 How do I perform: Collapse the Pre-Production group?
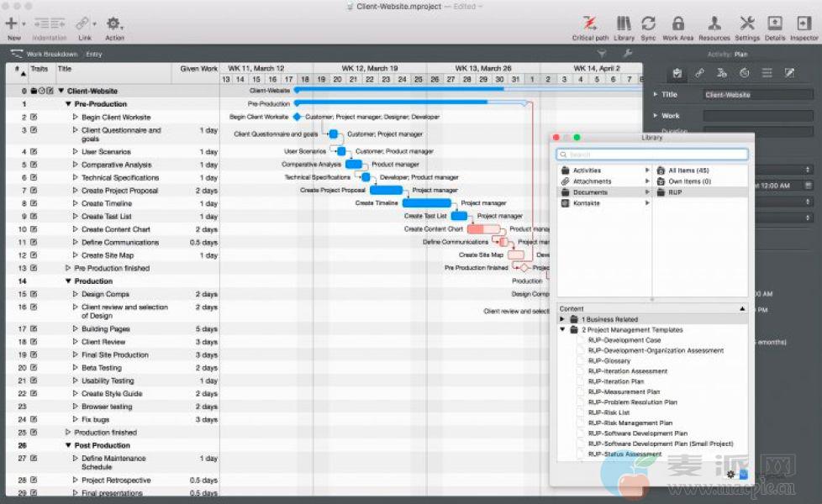click(68, 104)
